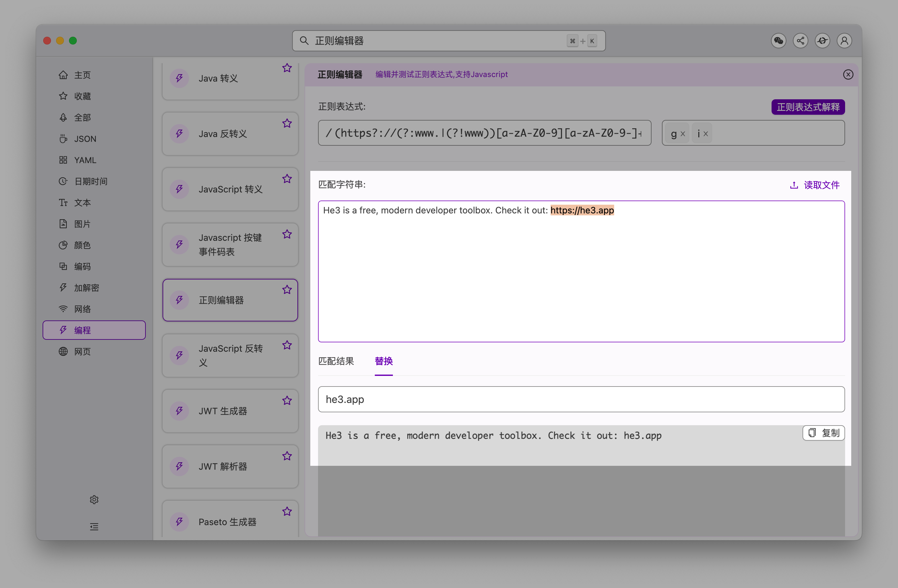
Task: Click the replace output result text
Action: tap(493, 436)
